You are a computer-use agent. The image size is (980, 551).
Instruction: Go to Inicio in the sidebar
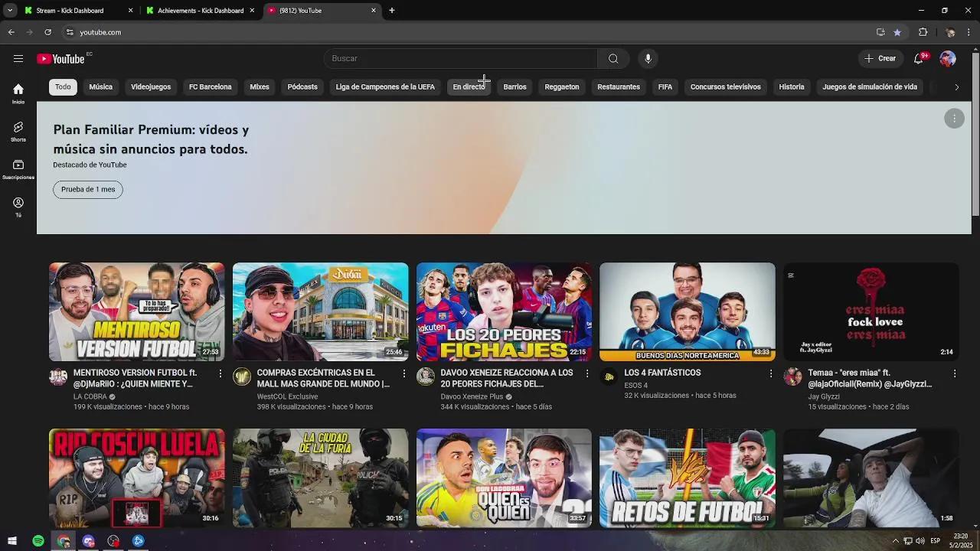point(18,93)
